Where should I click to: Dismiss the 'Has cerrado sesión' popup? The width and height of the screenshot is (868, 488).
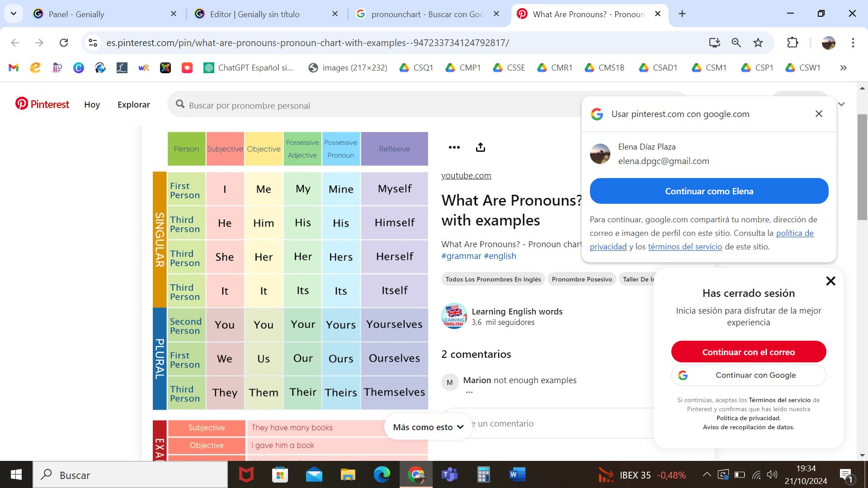(830, 281)
